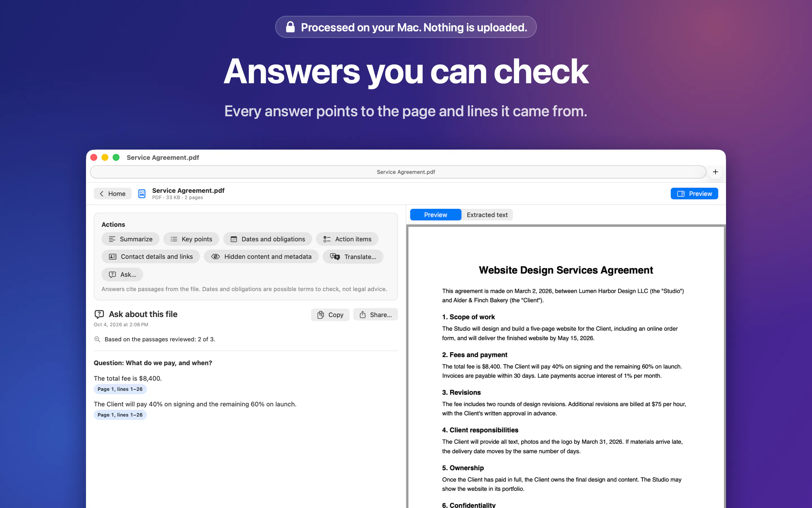The width and height of the screenshot is (812, 508).
Task: Click the '2. Fees and payment' heading
Action: coord(475,355)
